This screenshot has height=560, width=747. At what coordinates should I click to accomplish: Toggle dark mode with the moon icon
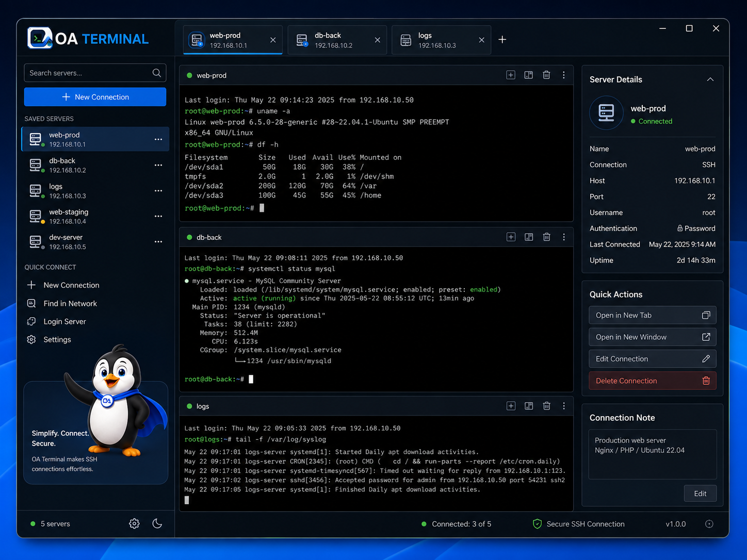click(157, 524)
